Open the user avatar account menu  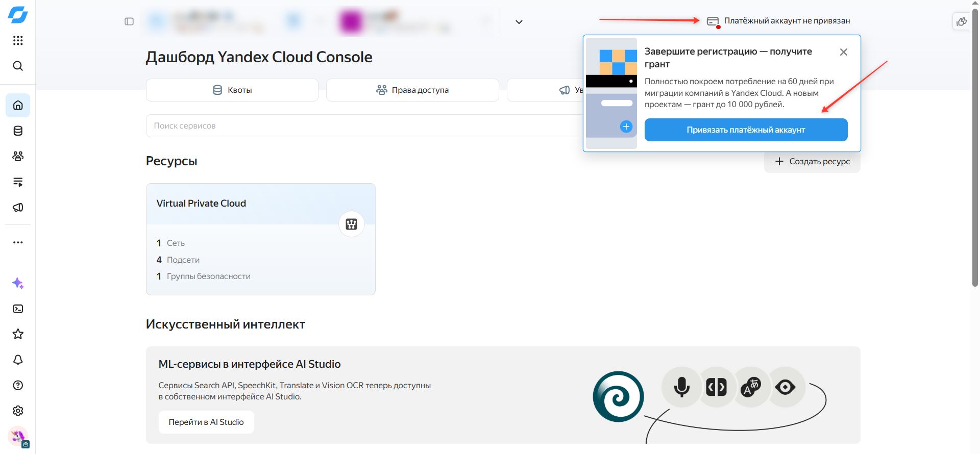pos(18,437)
